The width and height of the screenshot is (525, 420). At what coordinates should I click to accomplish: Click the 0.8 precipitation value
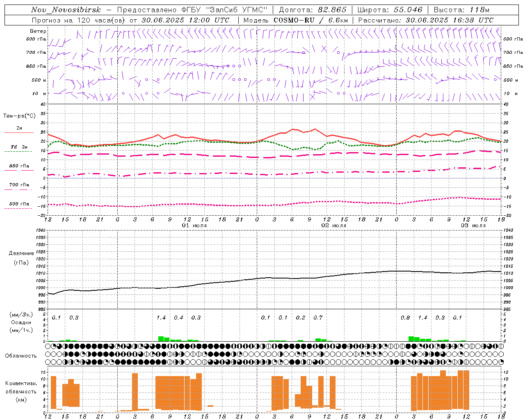tap(405, 318)
